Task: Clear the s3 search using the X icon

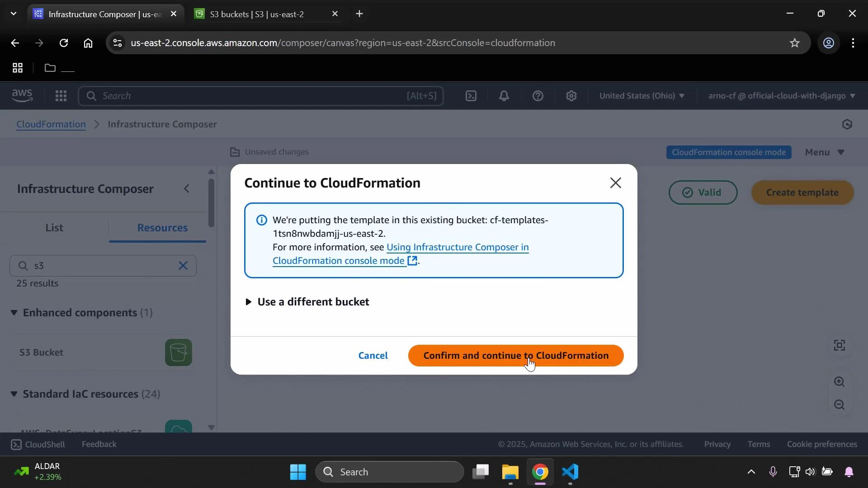Action: (x=183, y=266)
